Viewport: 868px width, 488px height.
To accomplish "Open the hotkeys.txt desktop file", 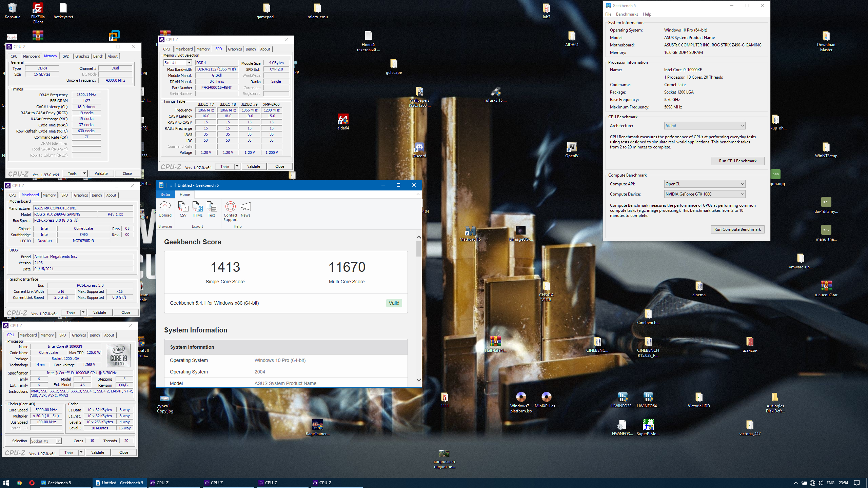I will pos(63,11).
